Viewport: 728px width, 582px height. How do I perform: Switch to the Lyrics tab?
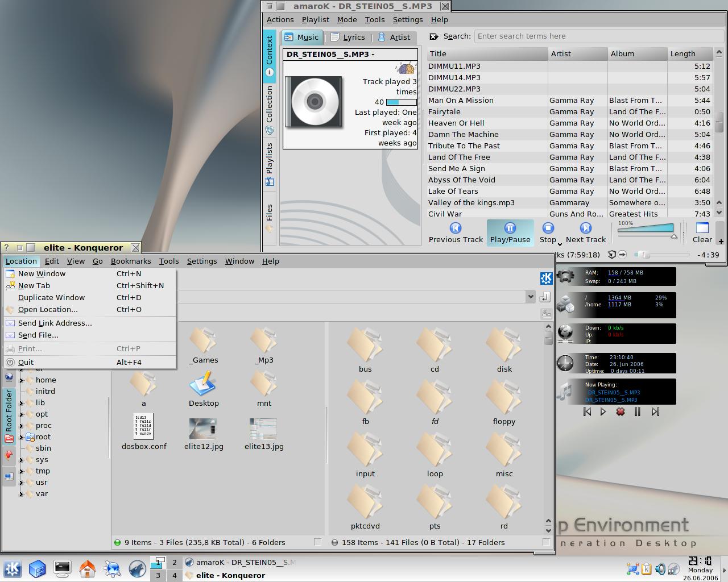point(348,37)
